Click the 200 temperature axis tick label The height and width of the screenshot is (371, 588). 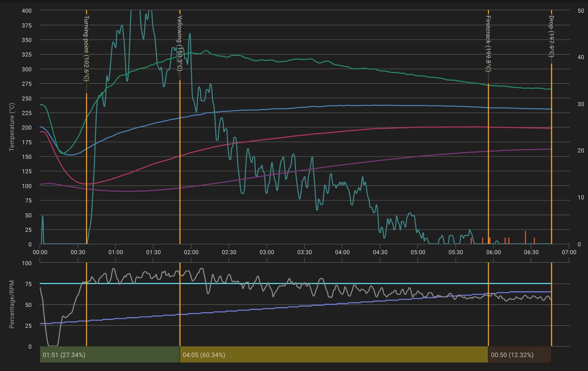(x=27, y=128)
